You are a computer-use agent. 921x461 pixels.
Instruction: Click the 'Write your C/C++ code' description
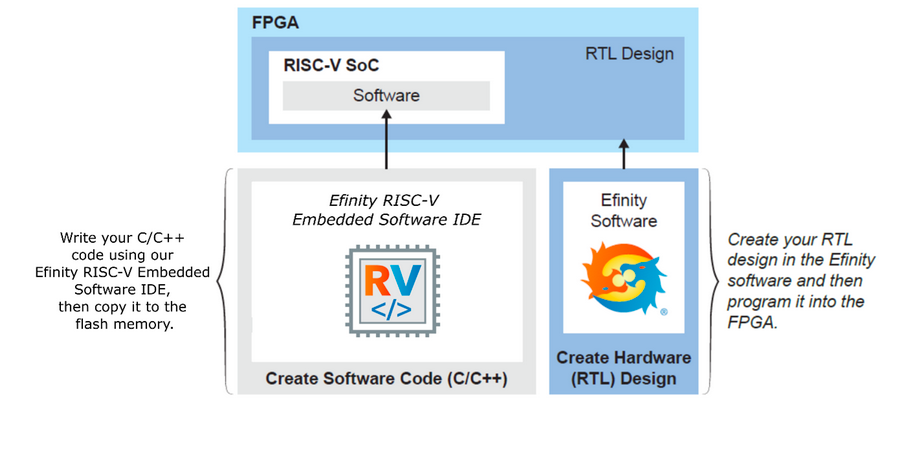[x=122, y=281]
